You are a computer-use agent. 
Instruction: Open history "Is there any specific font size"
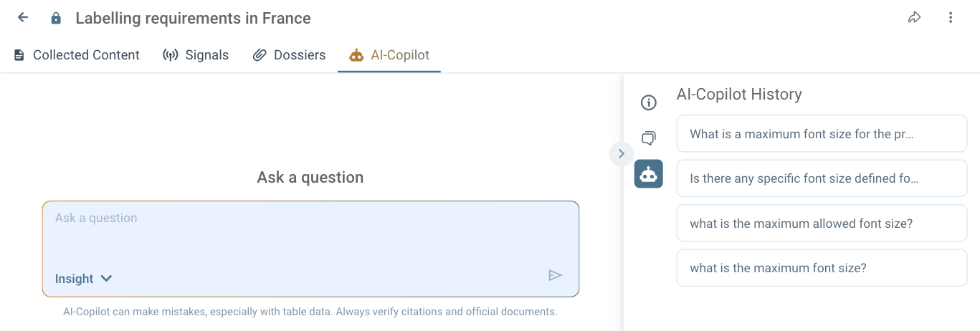[x=822, y=178]
